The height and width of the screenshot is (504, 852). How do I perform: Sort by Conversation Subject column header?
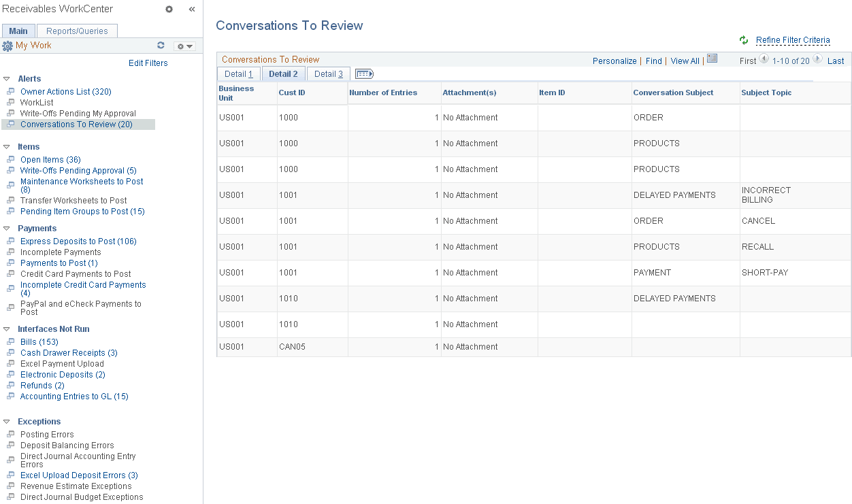coord(673,93)
